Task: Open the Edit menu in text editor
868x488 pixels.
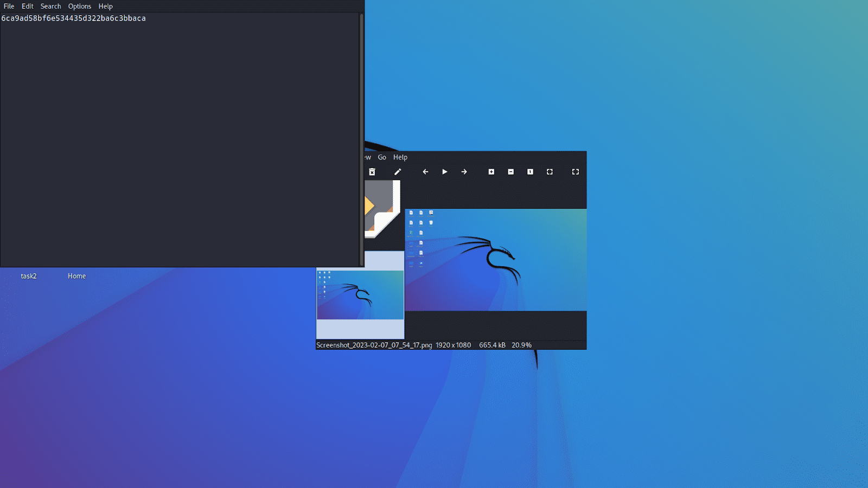Action: (x=28, y=7)
